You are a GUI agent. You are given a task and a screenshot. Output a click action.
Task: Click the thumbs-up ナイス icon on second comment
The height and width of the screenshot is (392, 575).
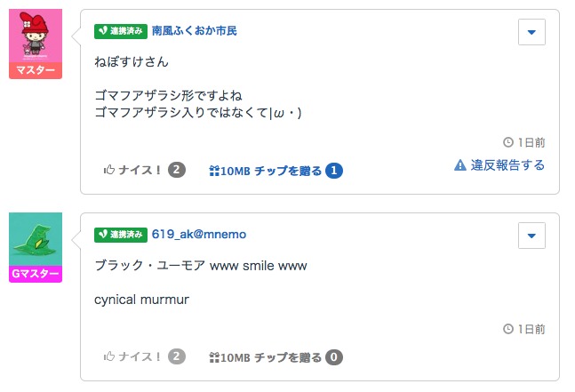(110, 357)
